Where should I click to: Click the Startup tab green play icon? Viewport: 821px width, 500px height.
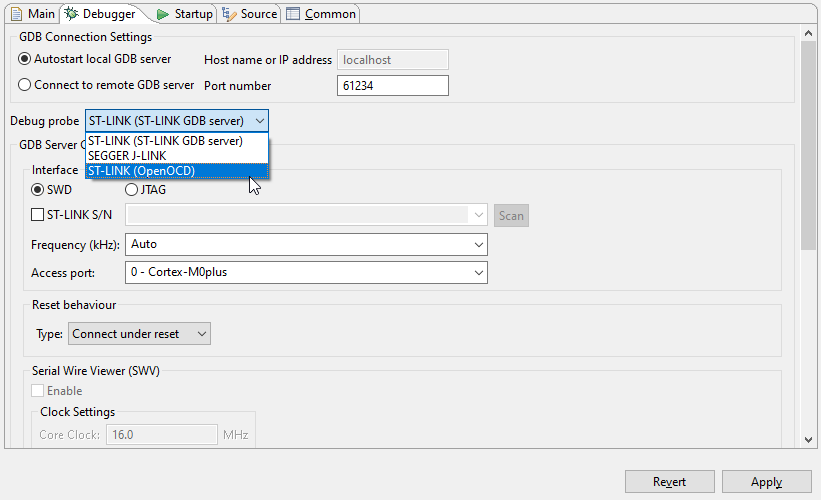click(163, 15)
